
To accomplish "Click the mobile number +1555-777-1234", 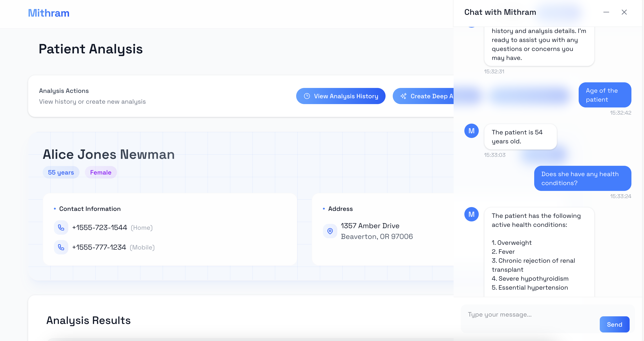I will 99,247.
